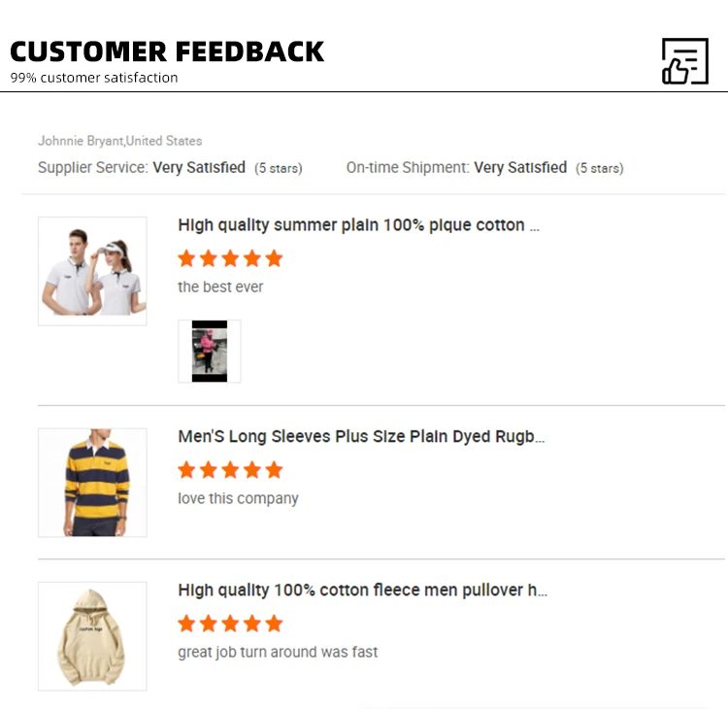Open the cotton fleece pullover hoodie title
This screenshot has height=709, width=728.
click(362, 591)
